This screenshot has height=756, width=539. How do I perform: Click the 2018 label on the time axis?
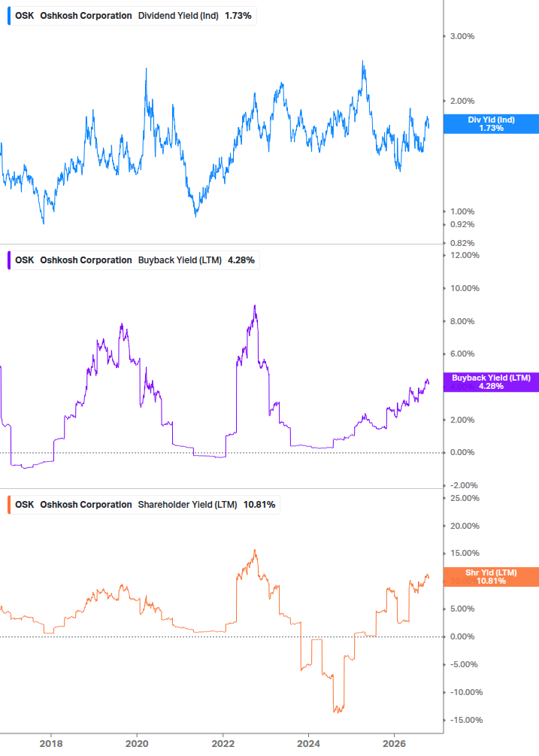point(51,744)
